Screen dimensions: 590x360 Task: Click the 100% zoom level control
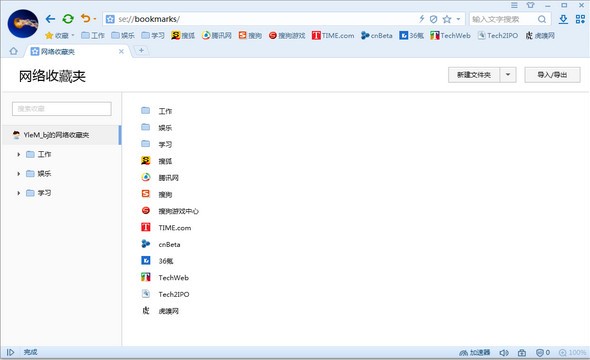[573, 352]
